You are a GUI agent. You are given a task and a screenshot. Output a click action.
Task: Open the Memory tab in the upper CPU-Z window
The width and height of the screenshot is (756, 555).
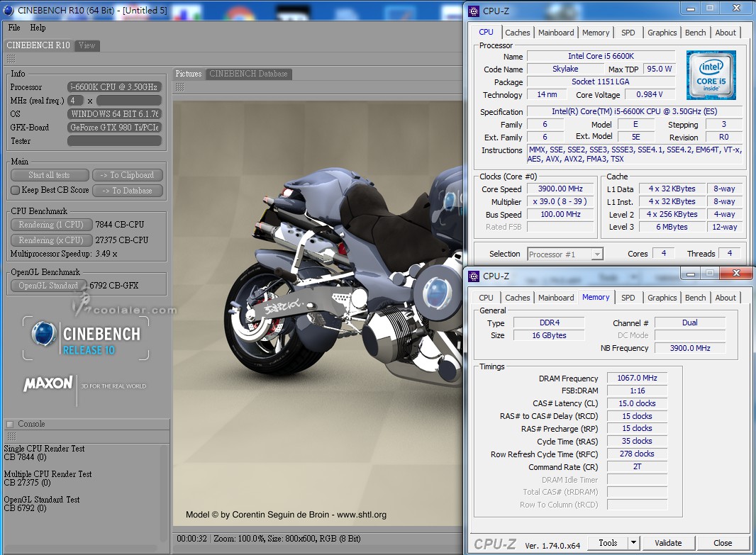[596, 33]
